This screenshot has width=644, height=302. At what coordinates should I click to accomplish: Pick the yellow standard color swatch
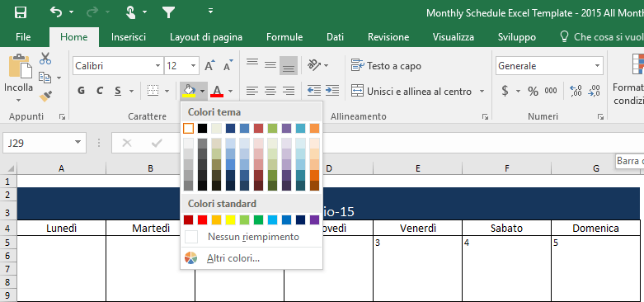[x=230, y=219]
